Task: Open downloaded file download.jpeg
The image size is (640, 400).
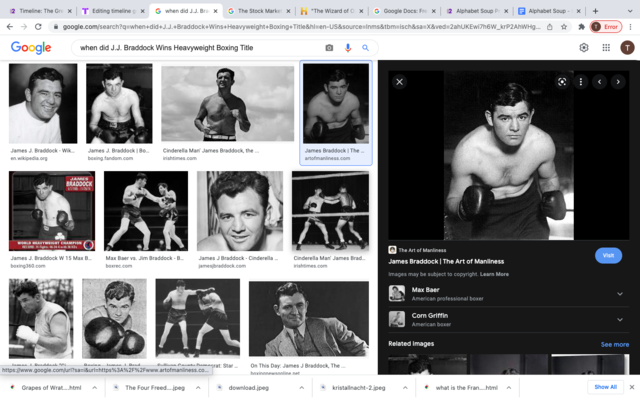Action: pos(249,387)
